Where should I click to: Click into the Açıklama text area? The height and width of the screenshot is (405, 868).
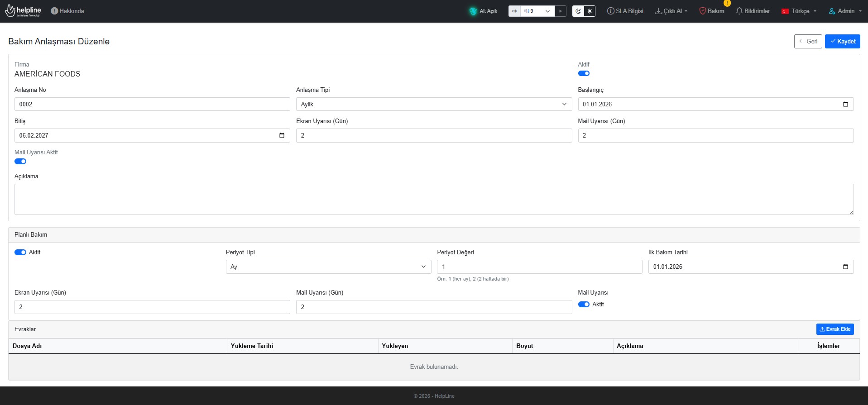(x=434, y=199)
